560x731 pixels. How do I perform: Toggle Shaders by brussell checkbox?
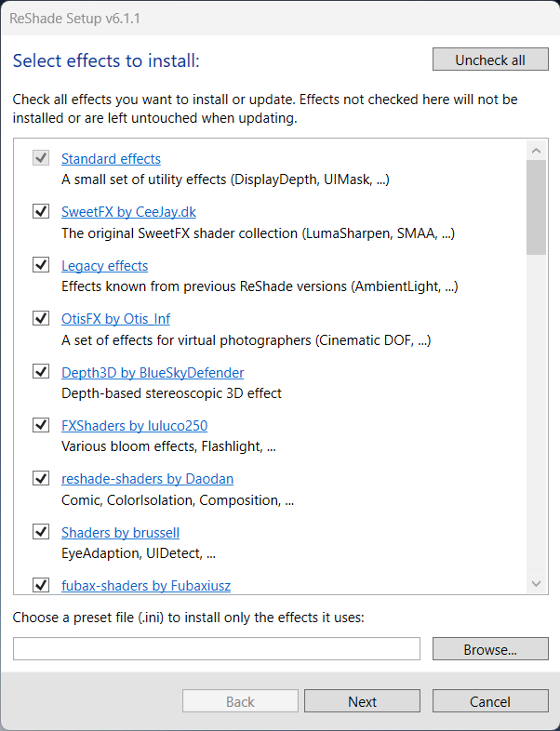41,532
